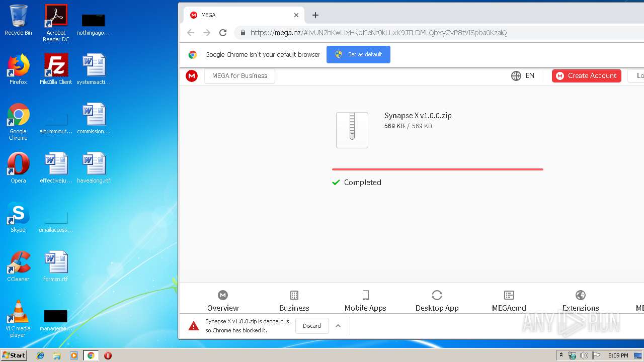Viewport: 644px width, 362px height.
Task: Discard the blocked download
Action: [x=312, y=326]
